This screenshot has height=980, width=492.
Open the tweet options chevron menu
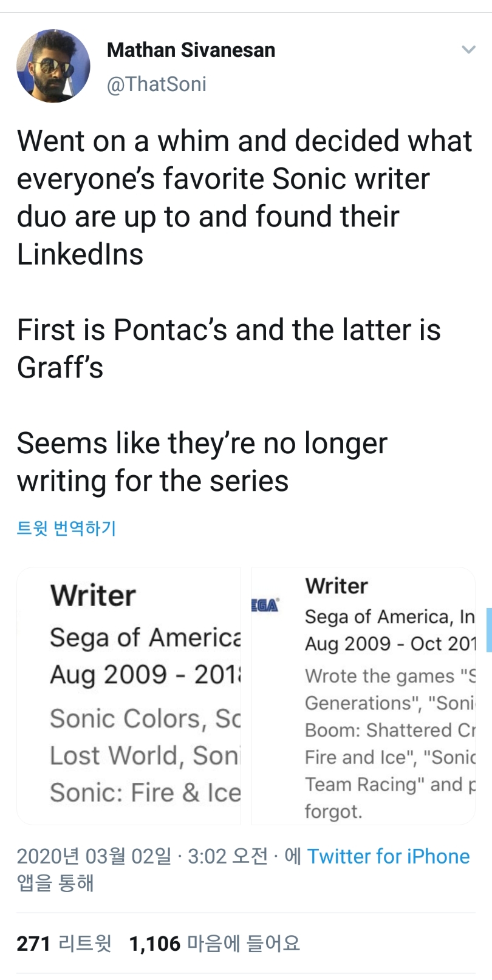coord(468,49)
